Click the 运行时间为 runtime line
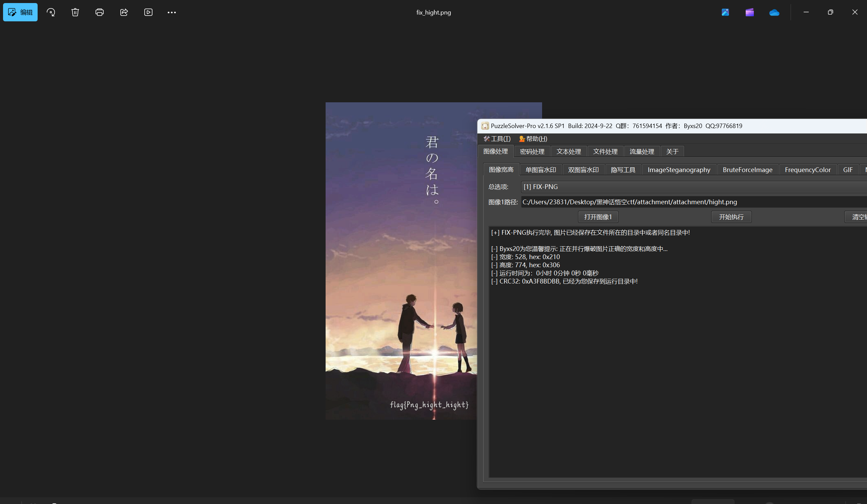This screenshot has width=867, height=504. (x=545, y=273)
